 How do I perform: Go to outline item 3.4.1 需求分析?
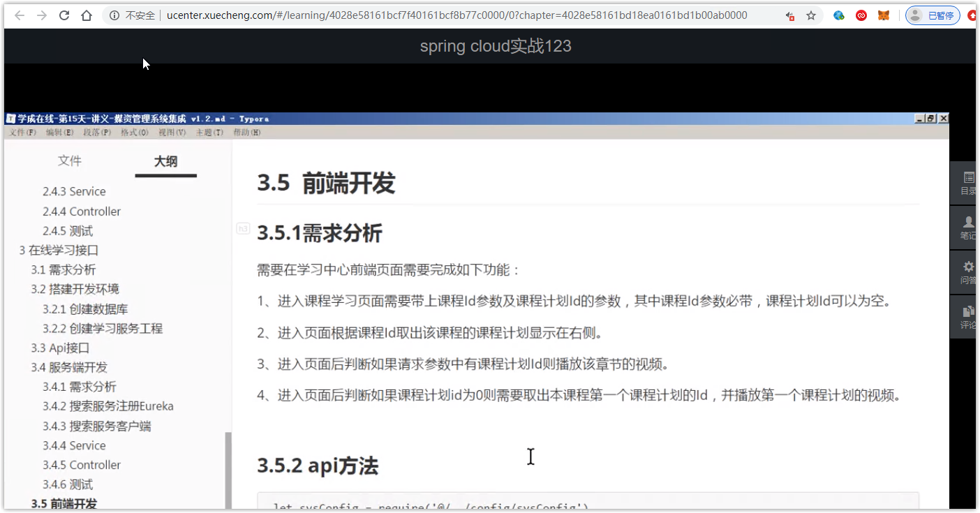click(x=80, y=387)
